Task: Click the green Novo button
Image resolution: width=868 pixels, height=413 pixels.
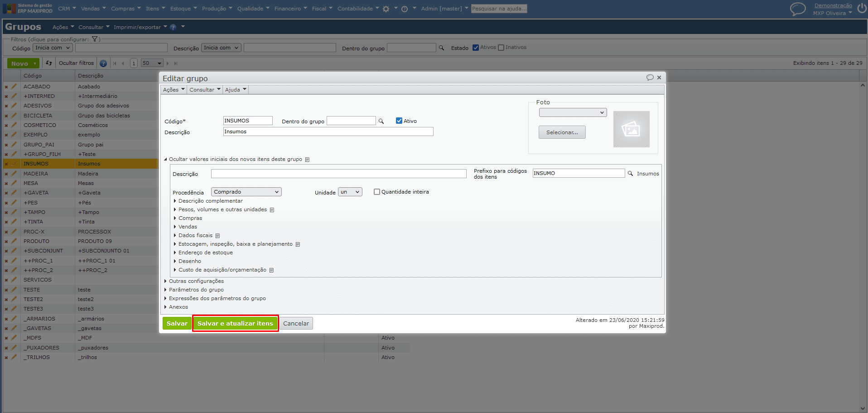Action: [23, 63]
